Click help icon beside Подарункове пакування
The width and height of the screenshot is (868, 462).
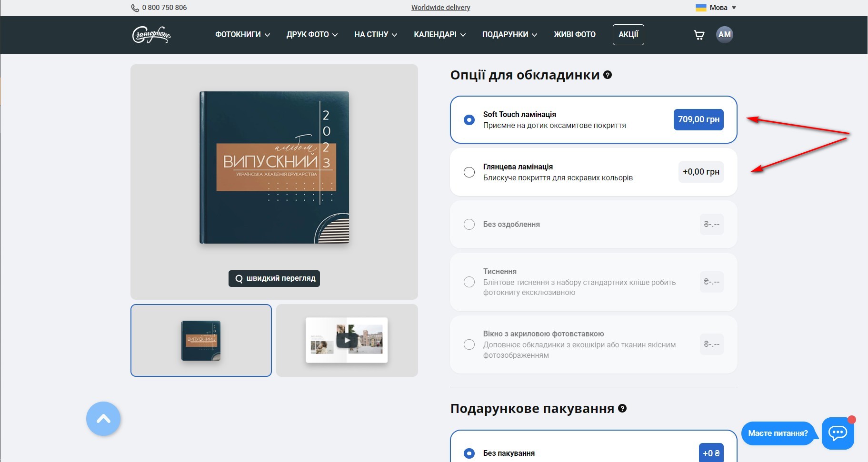click(622, 408)
